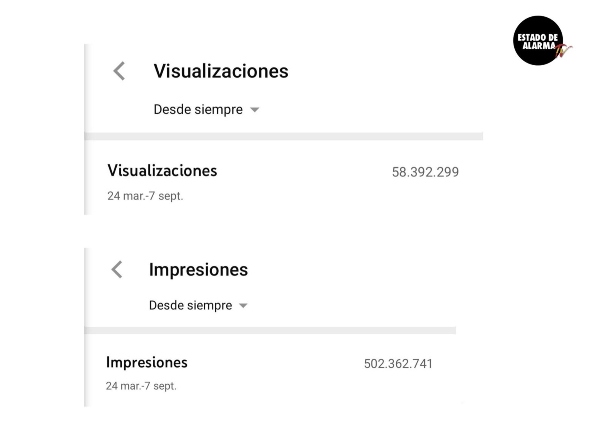The height and width of the screenshot is (426, 600).
Task: Click the 502.362.741 impressions count
Action: (398, 364)
